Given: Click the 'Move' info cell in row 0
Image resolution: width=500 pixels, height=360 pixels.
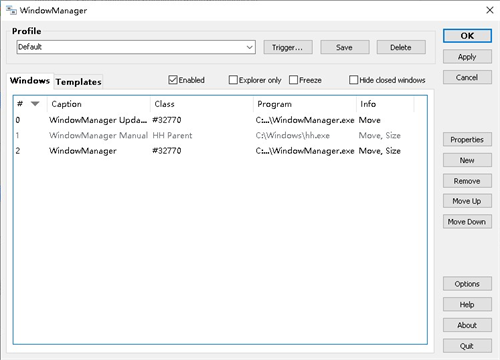Looking at the screenshot, I should click(x=370, y=120).
